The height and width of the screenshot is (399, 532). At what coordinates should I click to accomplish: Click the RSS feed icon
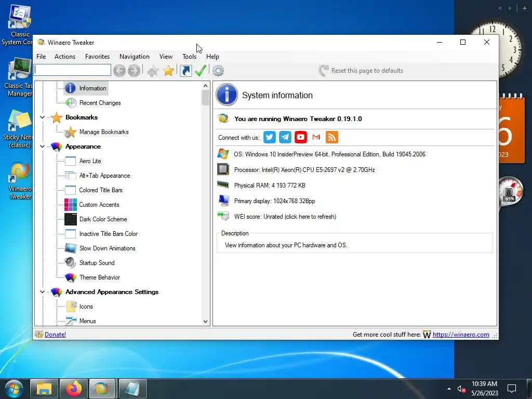332,137
